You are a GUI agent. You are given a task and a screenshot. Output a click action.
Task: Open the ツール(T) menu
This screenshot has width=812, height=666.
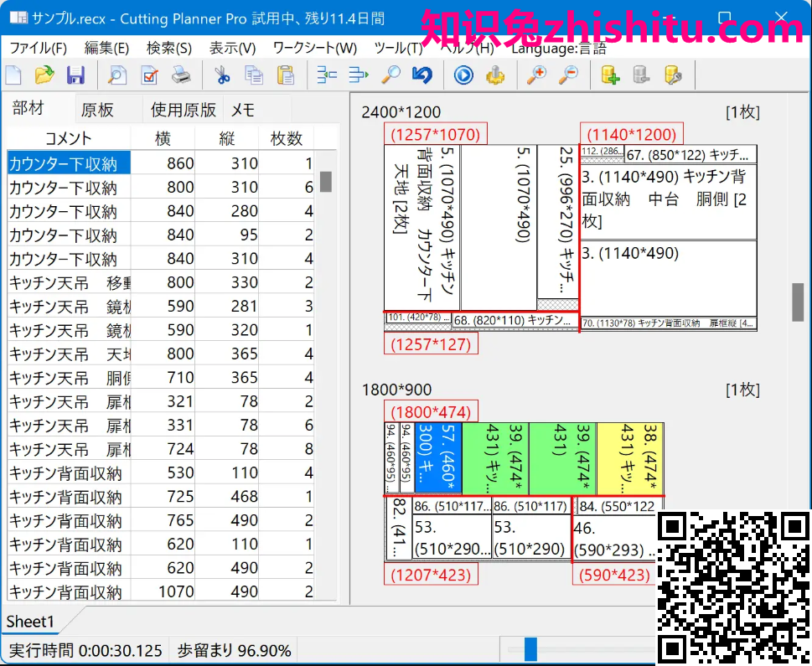(x=398, y=48)
